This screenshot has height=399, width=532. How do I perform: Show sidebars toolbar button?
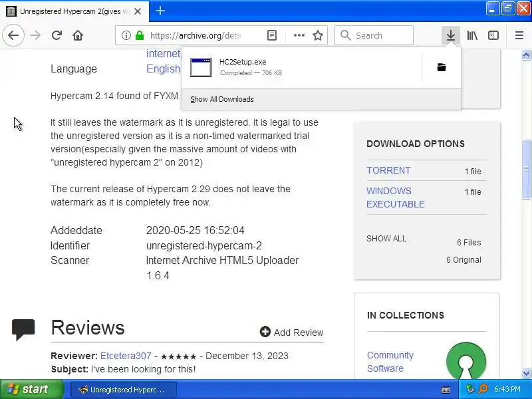(493, 35)
